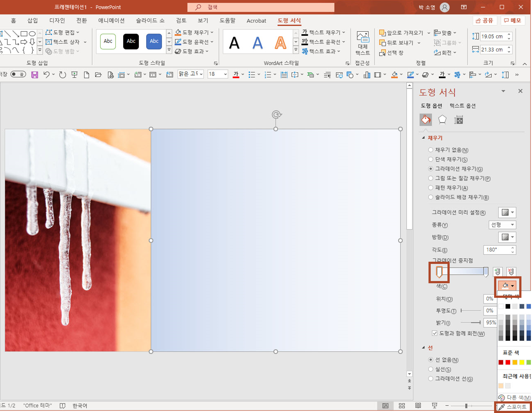Open the 삽입 ribbon tab
This screenshot has width=532, height=413.
32,20
